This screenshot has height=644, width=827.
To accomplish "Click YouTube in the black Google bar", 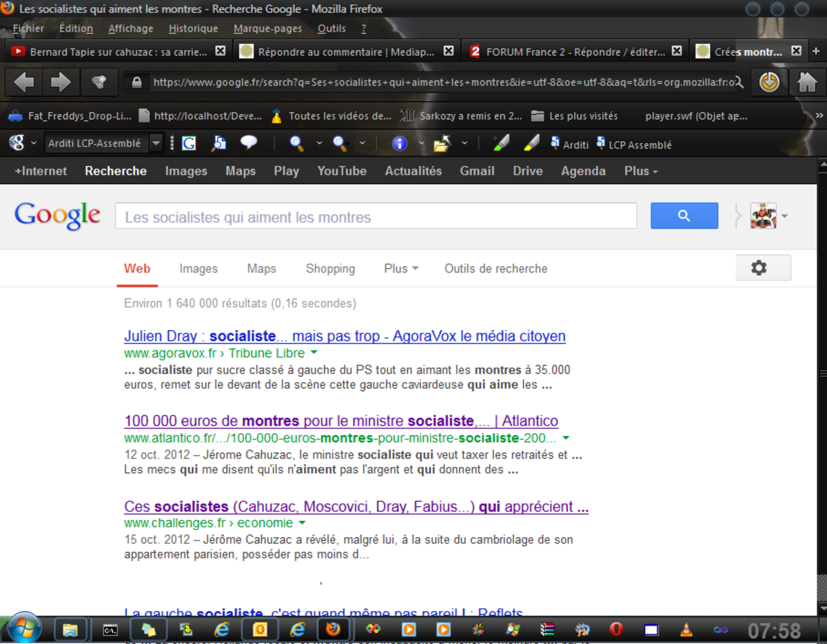I will click(342, 171).
